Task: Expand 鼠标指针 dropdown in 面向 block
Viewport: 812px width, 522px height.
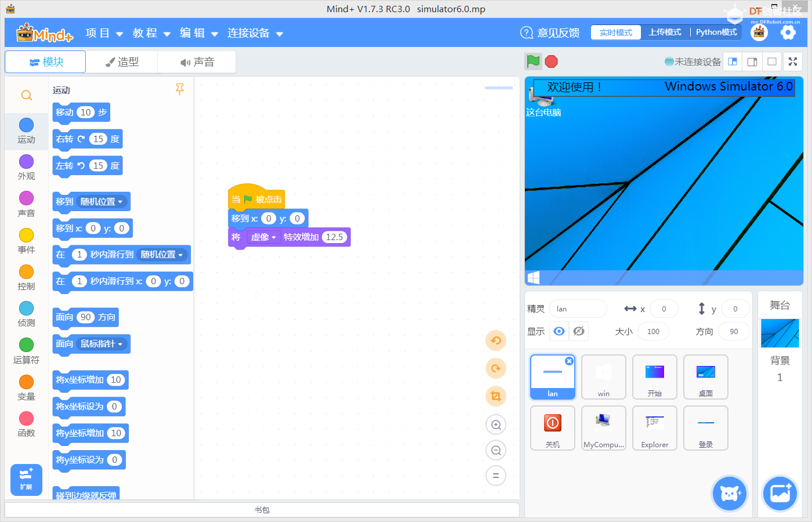Action: tap(102, 344)
